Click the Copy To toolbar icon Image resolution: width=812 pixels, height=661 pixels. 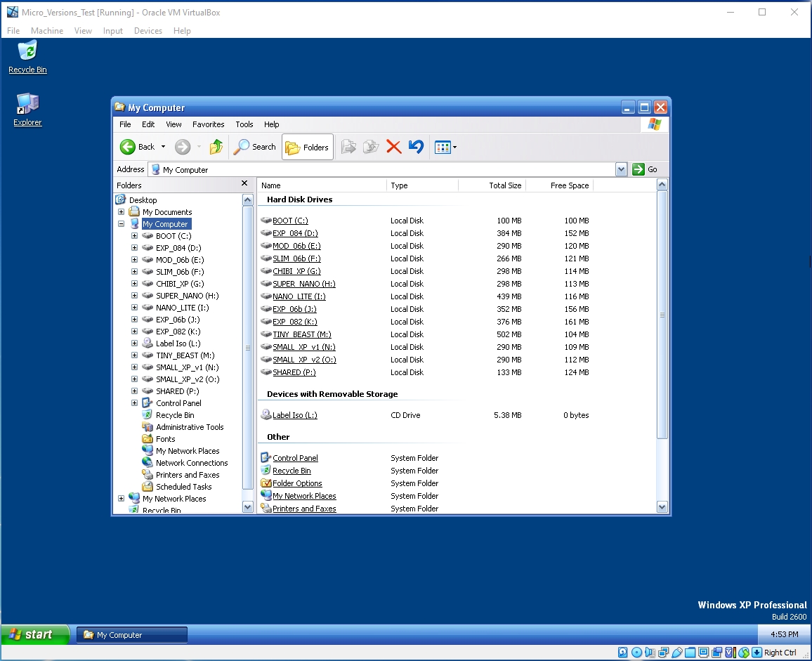[371, 147]
